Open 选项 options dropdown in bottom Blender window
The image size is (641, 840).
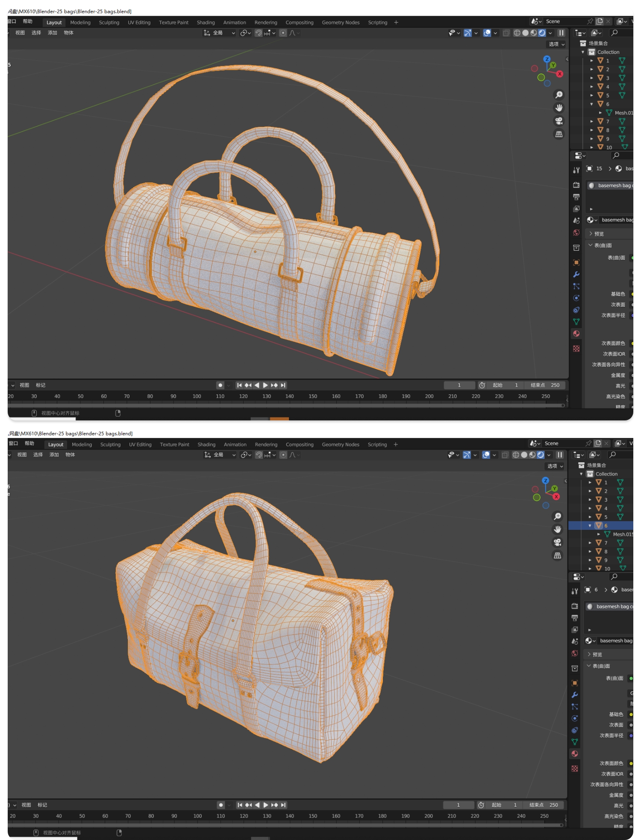(x=556, y=466)
